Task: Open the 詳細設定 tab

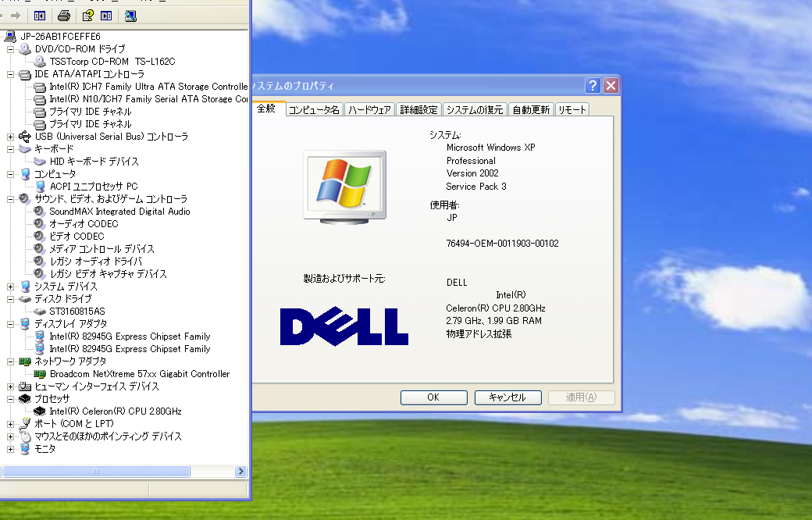Action: 418,110
